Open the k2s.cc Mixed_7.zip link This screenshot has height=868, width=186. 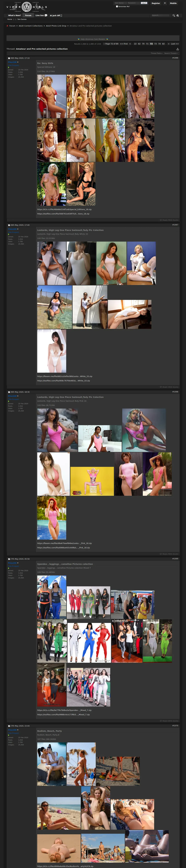(64, 710)
